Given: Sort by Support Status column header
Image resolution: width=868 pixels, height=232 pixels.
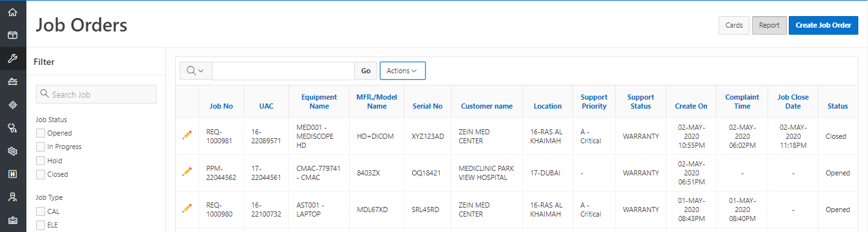Looking at the screenshot, I should pyautogui.click(x=641, y=102).
